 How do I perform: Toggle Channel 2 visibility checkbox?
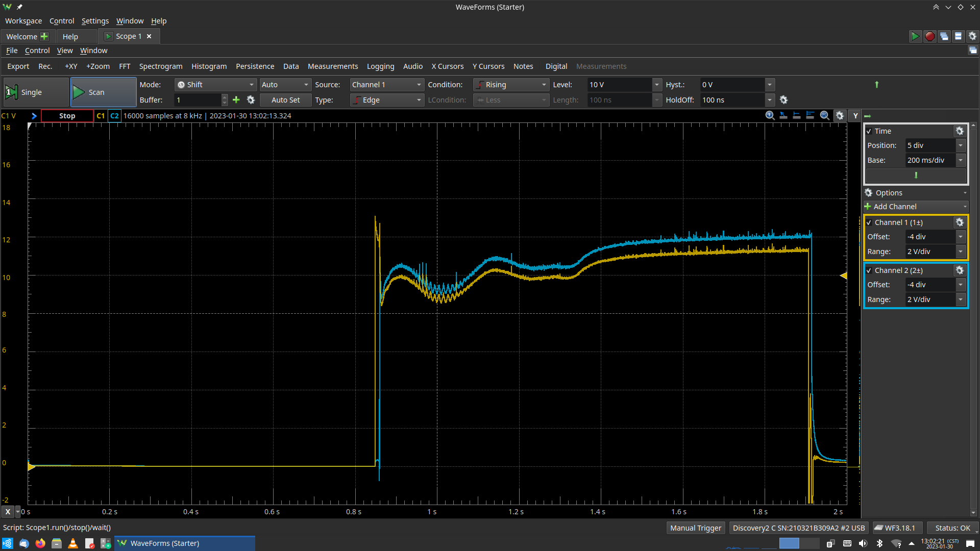[x=871, y=270]
